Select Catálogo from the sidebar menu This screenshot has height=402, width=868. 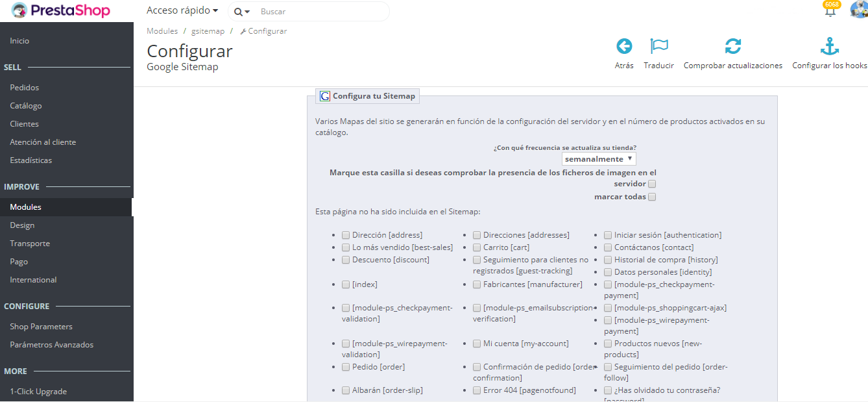point(26,106)
